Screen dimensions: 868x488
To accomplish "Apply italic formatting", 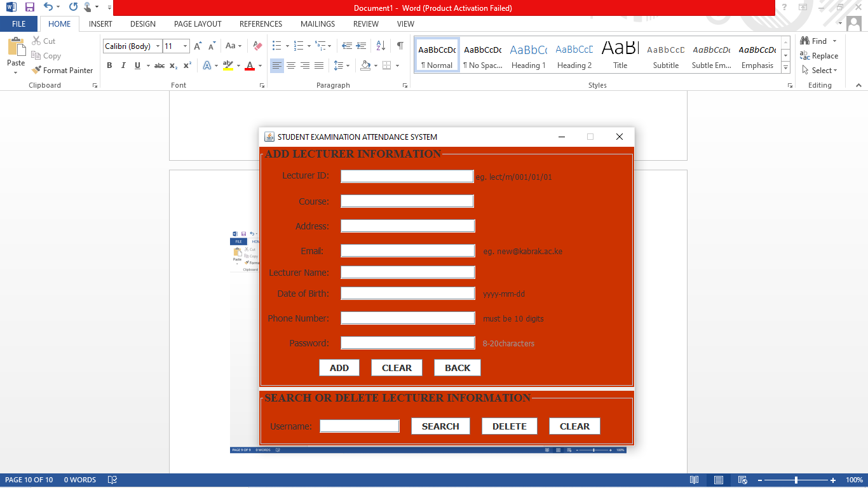I will tap(123, 65).
